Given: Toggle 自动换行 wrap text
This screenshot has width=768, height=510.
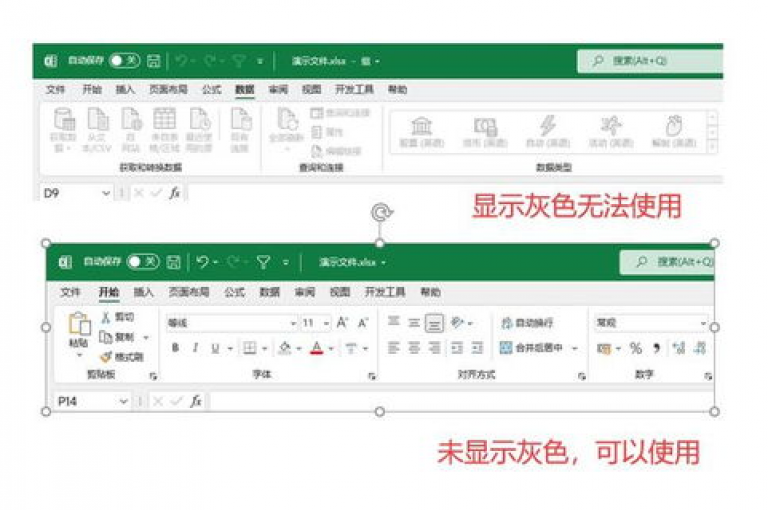Looking at the screenshot, I should [527, 323].
